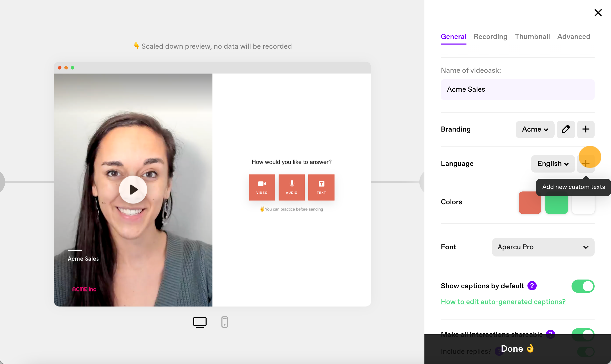Open the Acme branding dropdown

coord(535,129)
